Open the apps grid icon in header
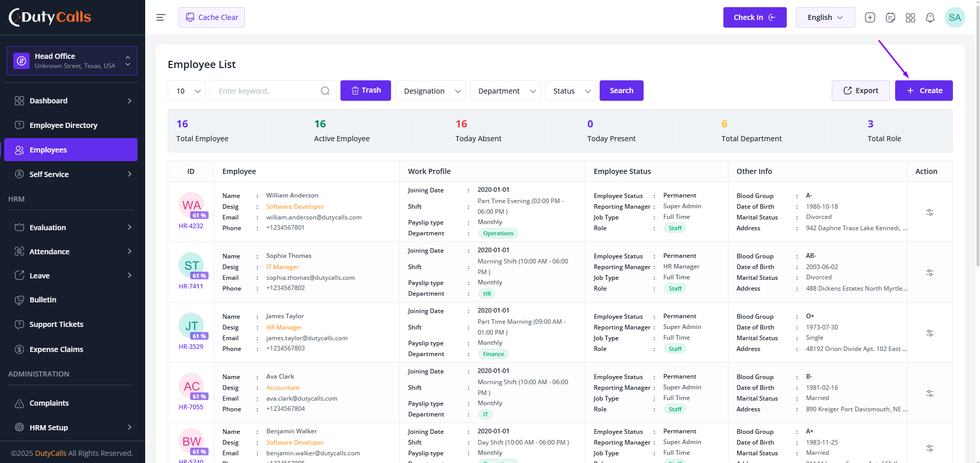The height and width of the screenshot is (463, 980). point(910,17)
